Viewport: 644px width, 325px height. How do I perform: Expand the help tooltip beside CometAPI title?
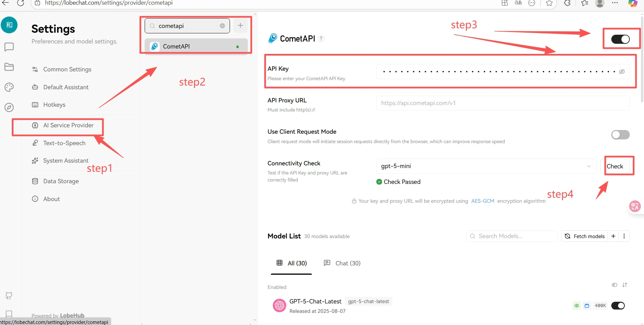[321, 38]
